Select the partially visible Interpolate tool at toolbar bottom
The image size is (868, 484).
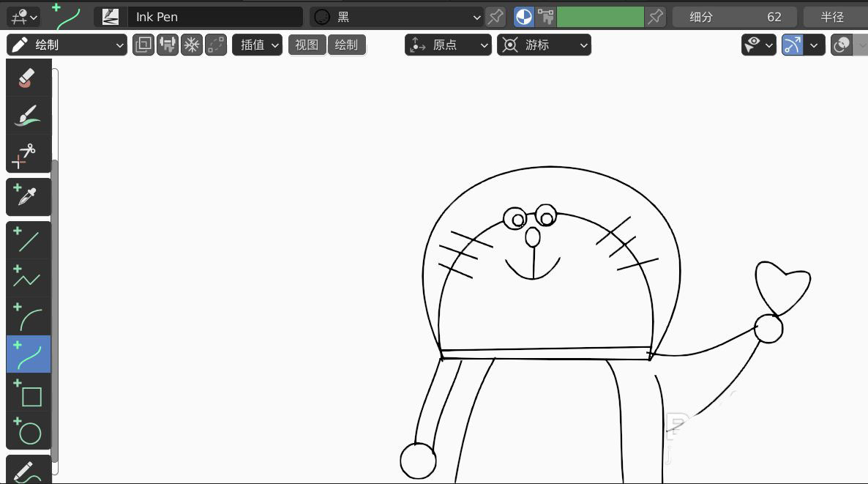coord(29,469)
